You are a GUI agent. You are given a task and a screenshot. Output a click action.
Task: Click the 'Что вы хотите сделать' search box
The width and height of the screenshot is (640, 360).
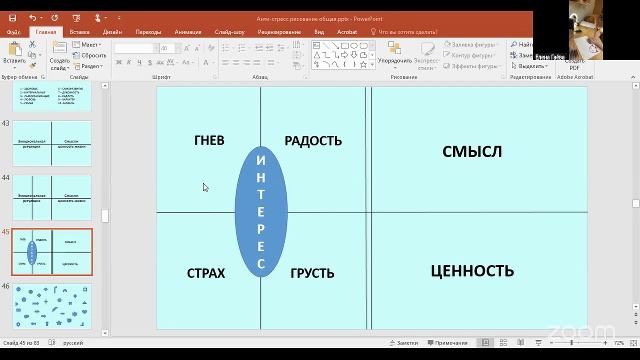404,32
